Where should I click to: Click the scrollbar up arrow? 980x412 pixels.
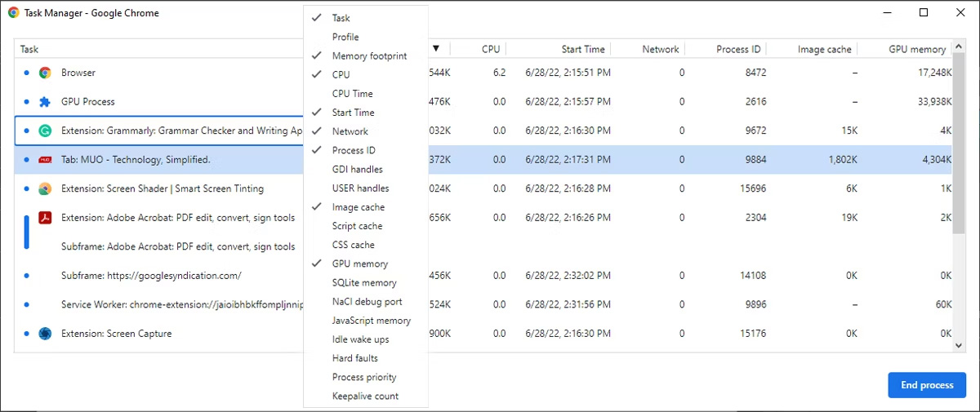coord(960,49)
